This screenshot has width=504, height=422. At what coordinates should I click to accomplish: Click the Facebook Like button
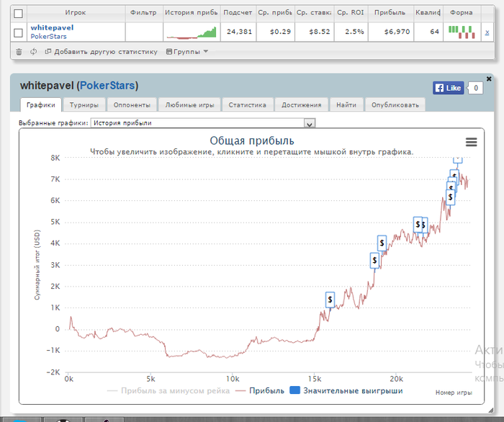click(448, 88)
